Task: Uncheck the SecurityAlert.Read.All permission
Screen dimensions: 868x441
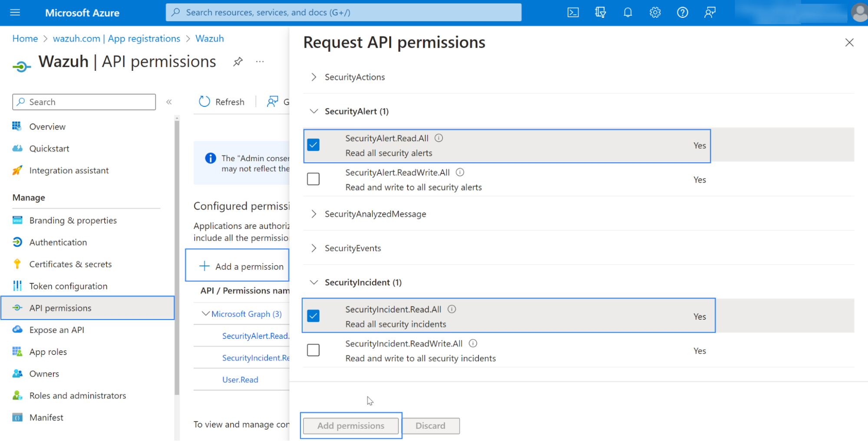Action: (x=313, y=145)
